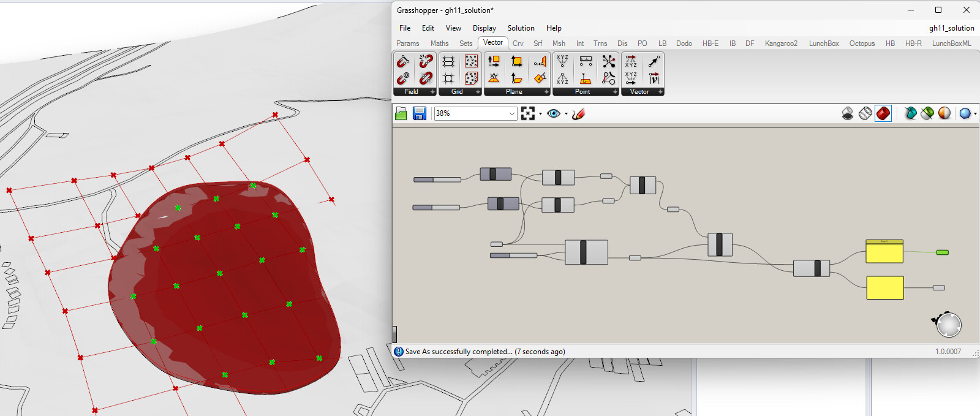Screen dimensions: 980x416
Task: Toggle preview of selected objects only (green icon)
Action: coord(927,113)
